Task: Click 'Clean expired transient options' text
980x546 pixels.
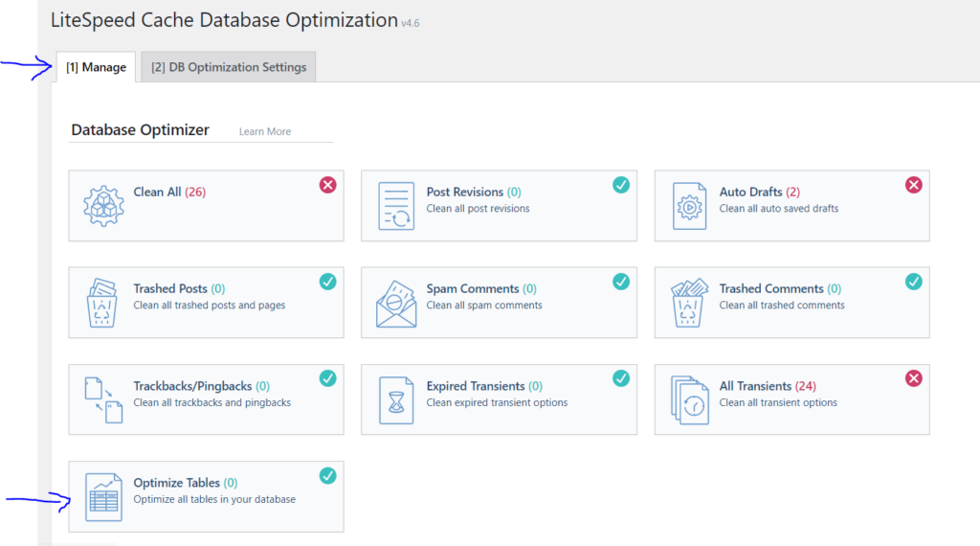Action: coord(497,402)
